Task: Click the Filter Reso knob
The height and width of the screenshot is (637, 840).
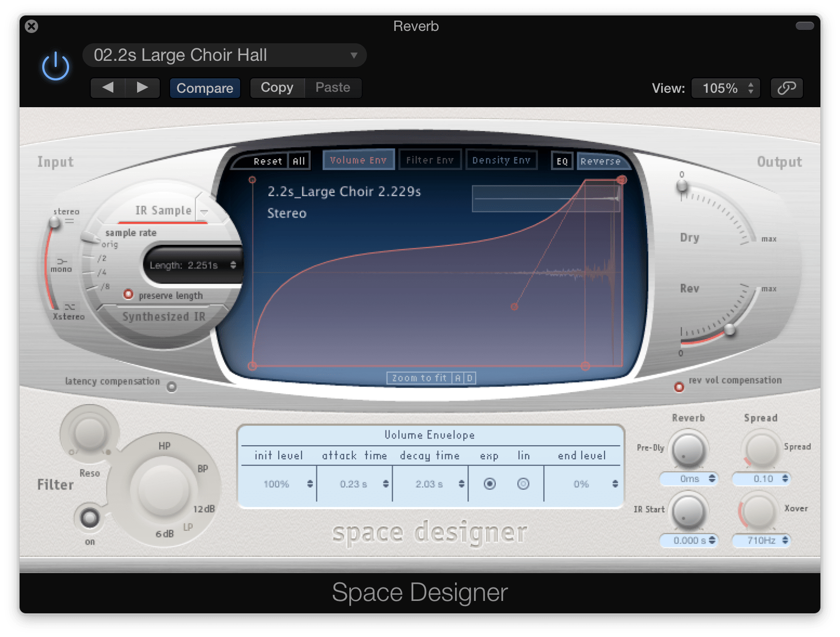Action: (x=90, y=433)
